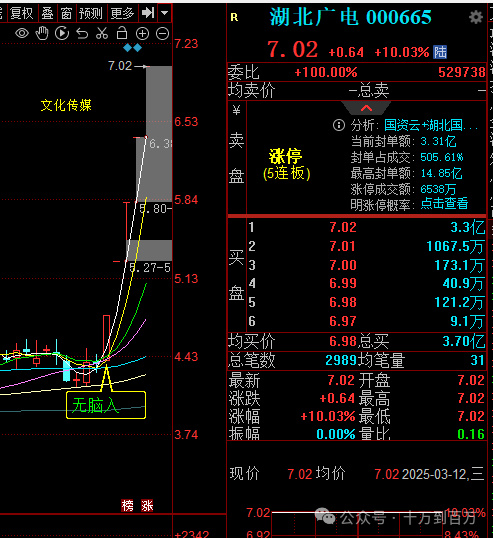The height and width of the screenshot is (538, 493).
Task: Open the 叠 overlay menu item
Action: (x=47, y=13)
